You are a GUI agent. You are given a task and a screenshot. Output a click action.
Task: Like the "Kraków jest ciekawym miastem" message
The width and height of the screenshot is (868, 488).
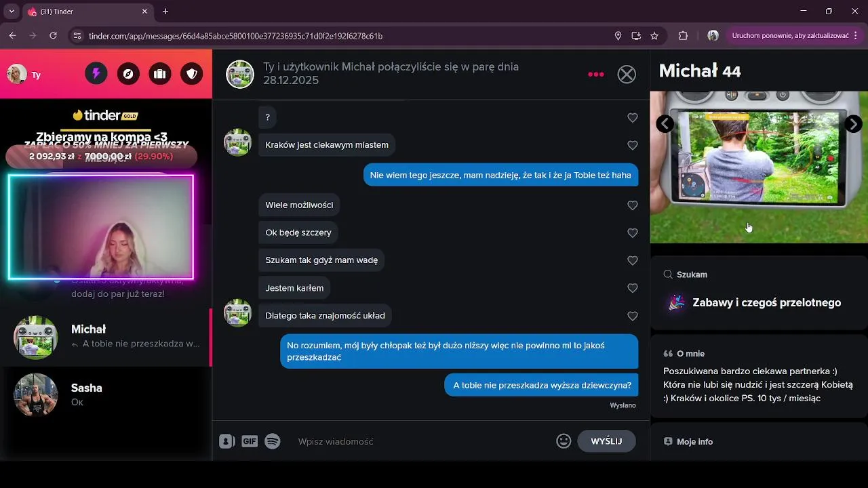[x=633, y=145]
